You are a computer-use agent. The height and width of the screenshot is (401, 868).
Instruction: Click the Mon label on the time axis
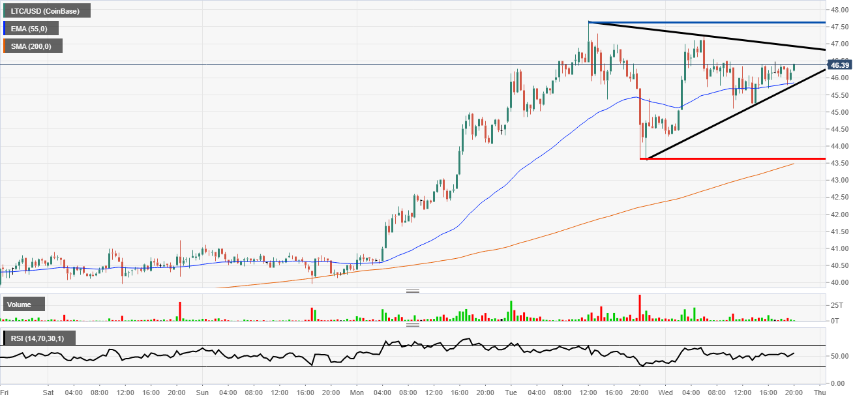pos(357,393)
